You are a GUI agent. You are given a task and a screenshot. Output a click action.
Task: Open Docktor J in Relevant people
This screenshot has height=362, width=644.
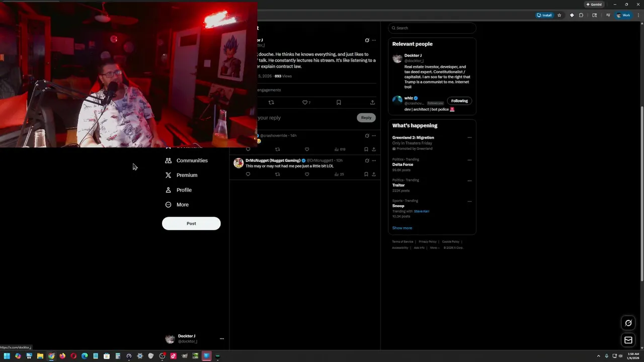pyautogui.click(x=413, y=55)
